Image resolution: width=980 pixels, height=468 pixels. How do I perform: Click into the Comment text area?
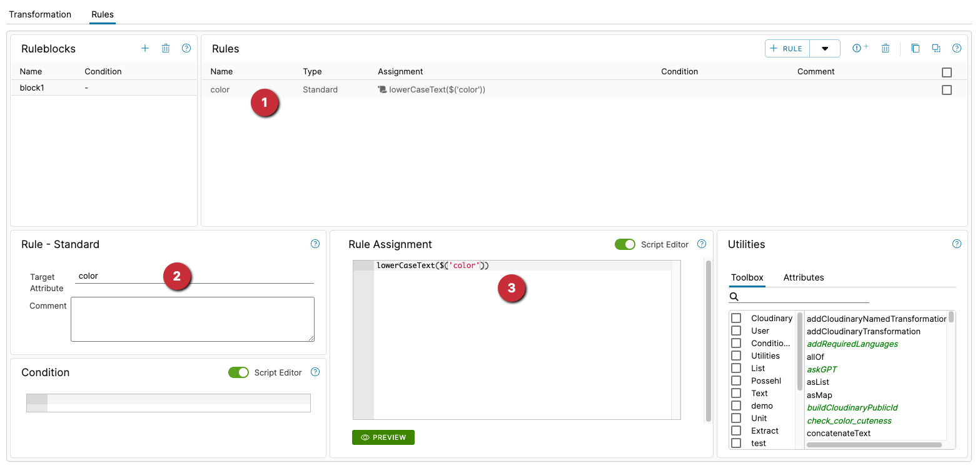[x=193, y=319]
